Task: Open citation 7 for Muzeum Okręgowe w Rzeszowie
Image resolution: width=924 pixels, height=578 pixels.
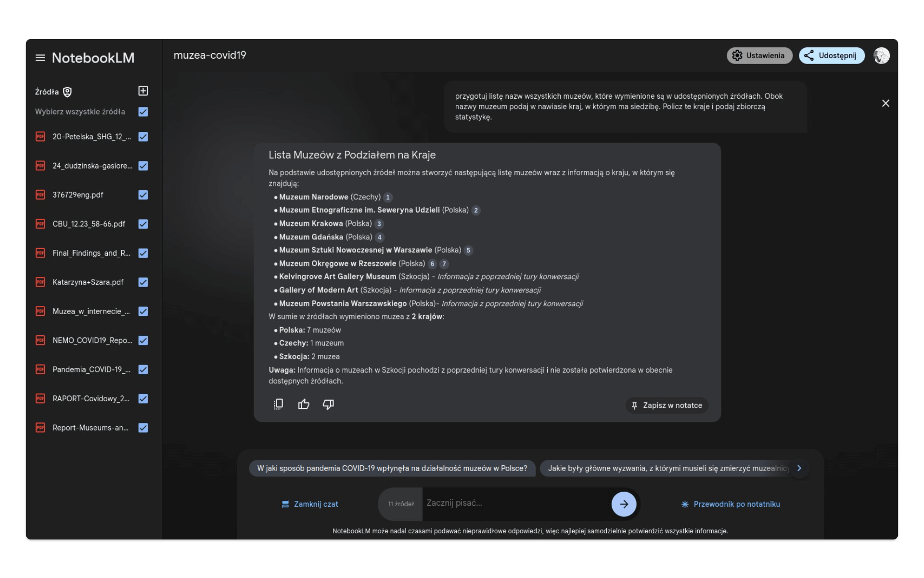Action: click(444, 264)
